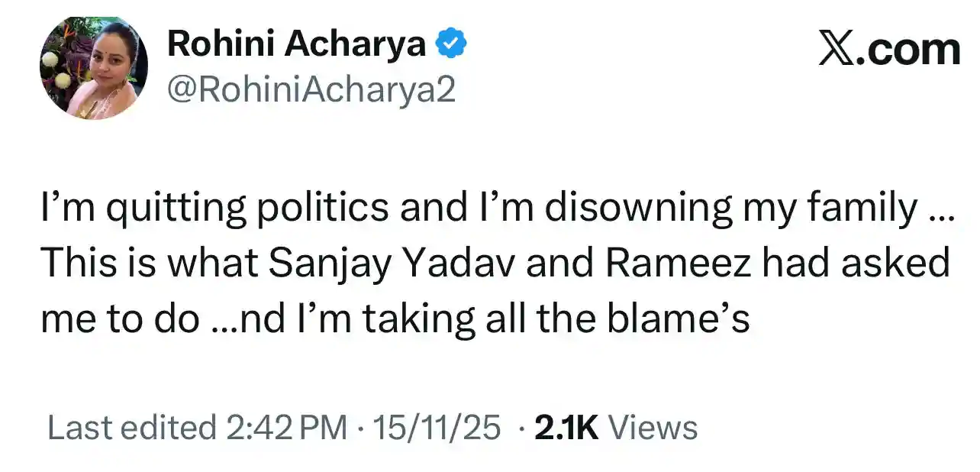Viewport: 980px width, 472px height.
Task: Click the word "Views" in the footer
Action: click(x=656, y=428)
